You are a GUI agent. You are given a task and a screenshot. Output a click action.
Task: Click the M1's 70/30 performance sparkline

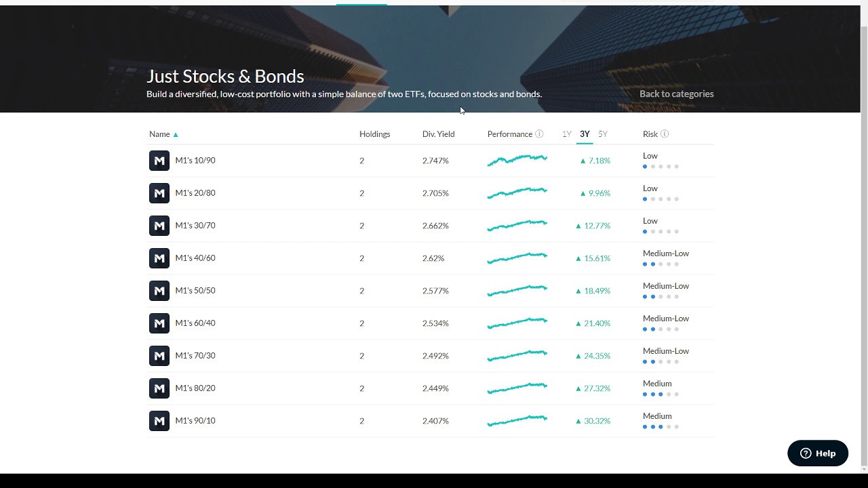pyautogui.click(x=517, y=355)
